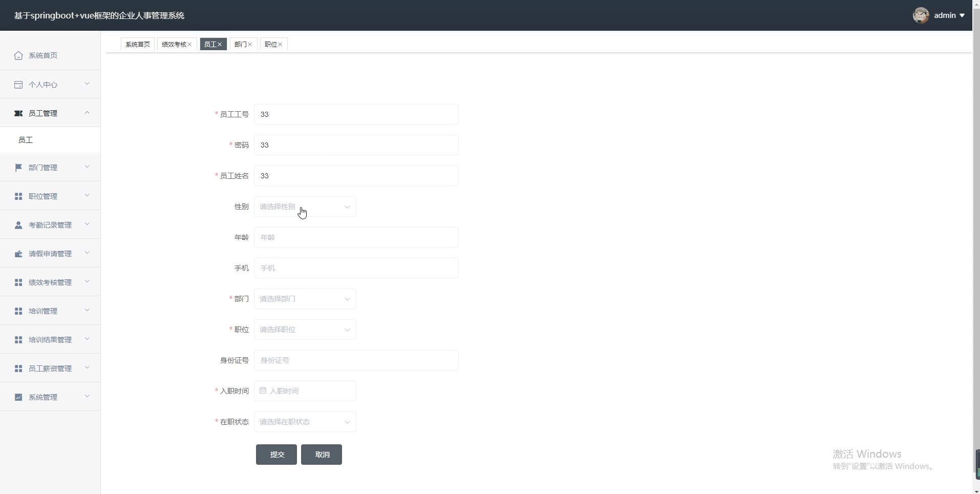Screen dimensions: 980x494
Task: Click the calendar icon in 入职时间 field
Action: click(263, 390)
